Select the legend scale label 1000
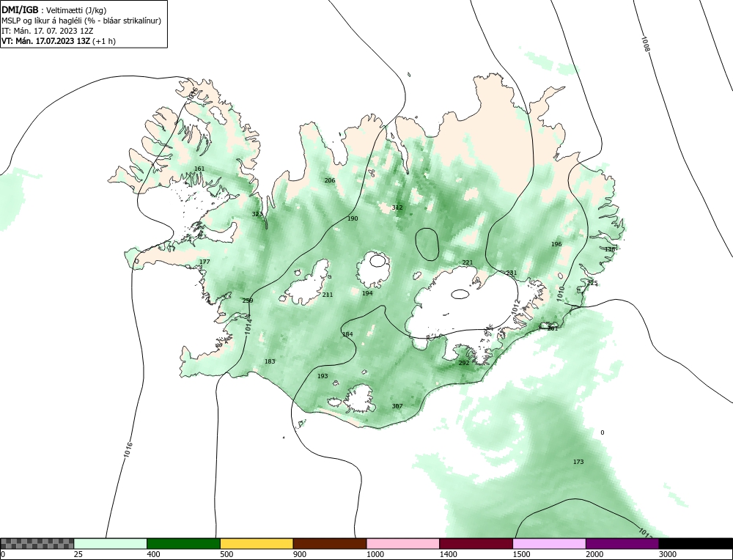Viewport: 733px width, 560px height. point(375,555)
